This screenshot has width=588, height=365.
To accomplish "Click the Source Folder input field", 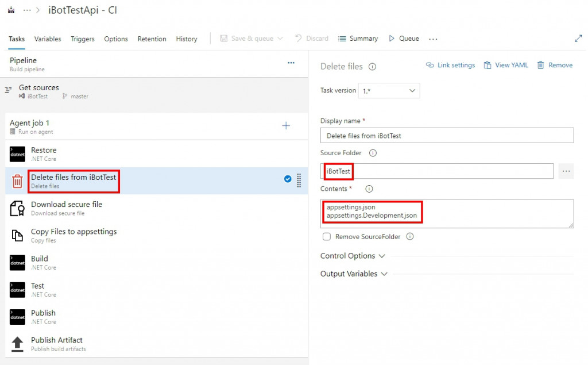I will tap(437, 171).
